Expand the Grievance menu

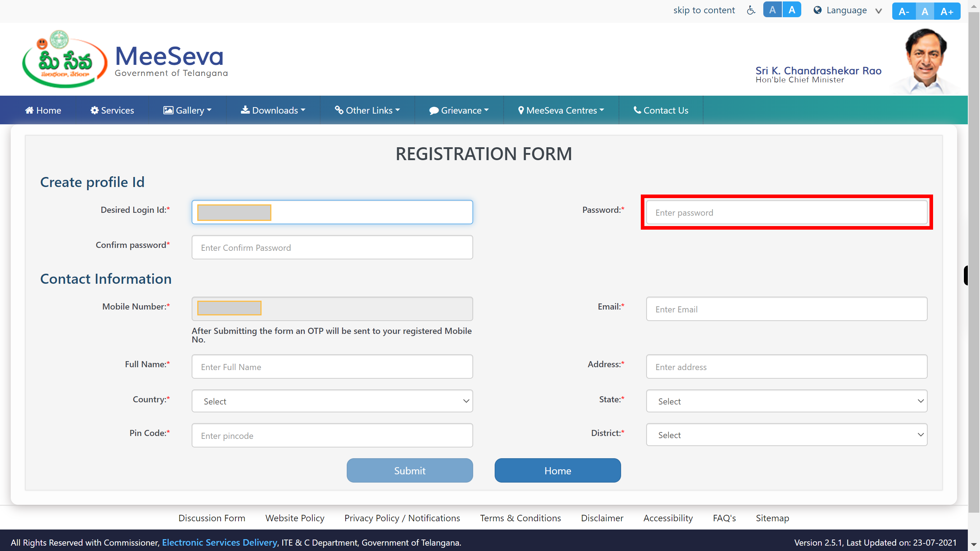click(459, 110)
